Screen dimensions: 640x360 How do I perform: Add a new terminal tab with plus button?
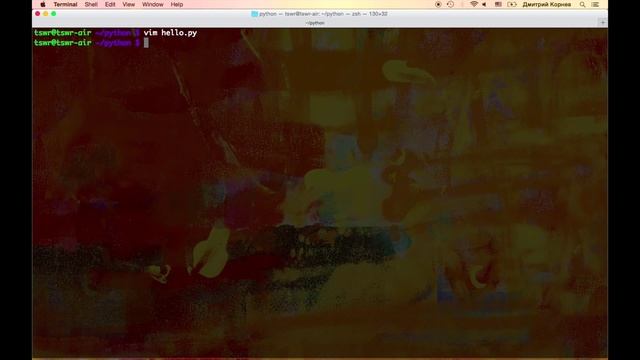[x=603, y=23]
